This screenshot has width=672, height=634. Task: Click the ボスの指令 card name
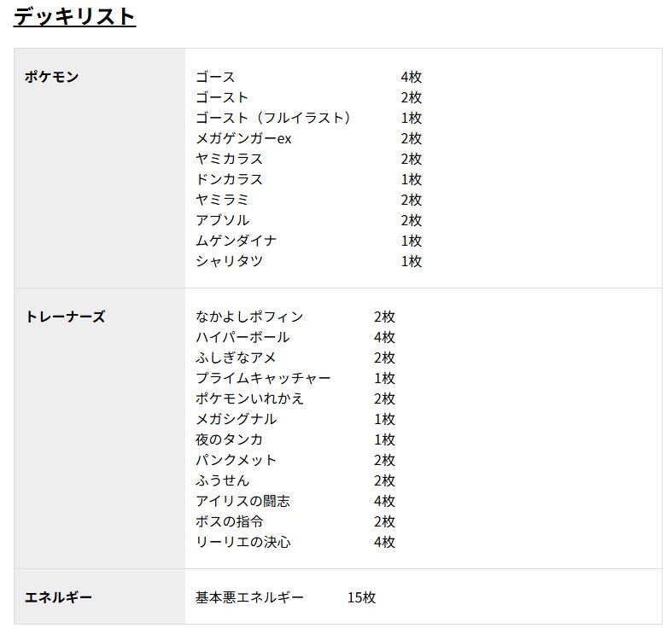230,521
